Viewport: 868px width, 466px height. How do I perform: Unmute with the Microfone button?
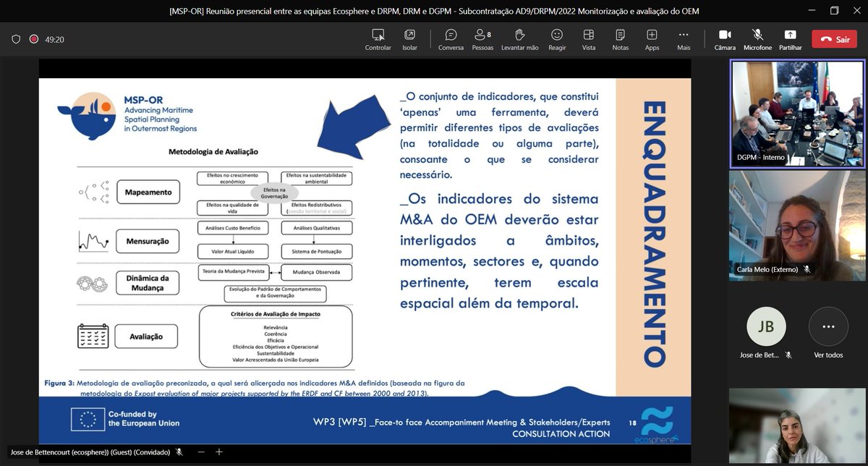tap(757, 39)
